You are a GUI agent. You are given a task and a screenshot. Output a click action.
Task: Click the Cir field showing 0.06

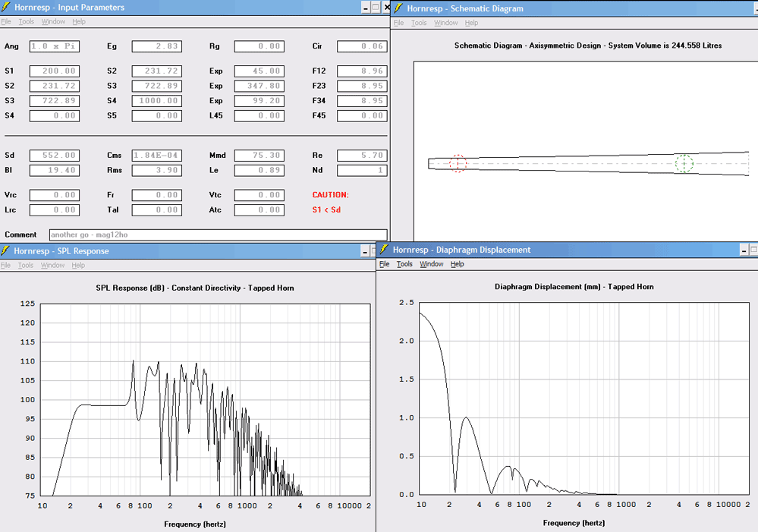point(362,46)
